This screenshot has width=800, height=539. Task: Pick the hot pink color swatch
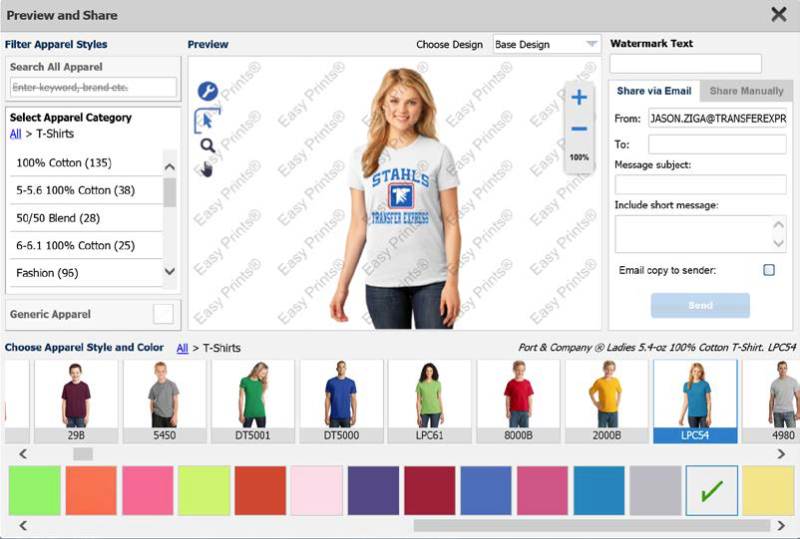point(147,491)
